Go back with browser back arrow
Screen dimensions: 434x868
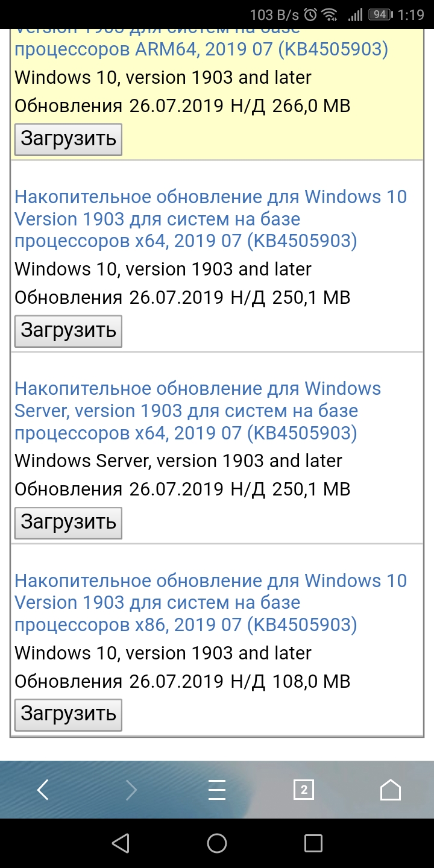click(43, 790)
